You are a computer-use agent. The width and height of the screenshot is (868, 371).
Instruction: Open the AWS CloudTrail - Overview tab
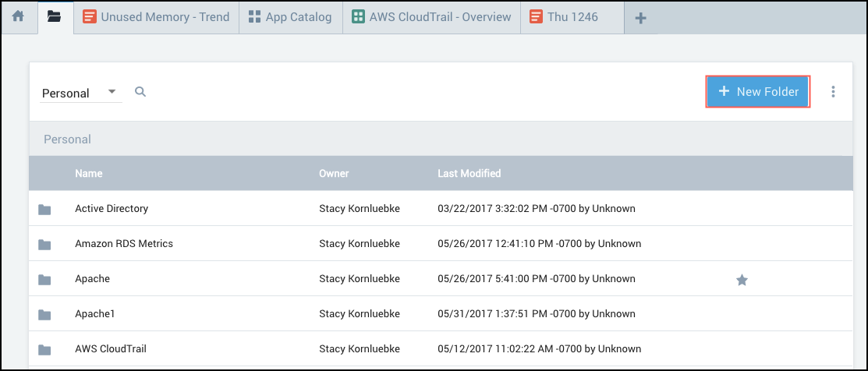431,17
